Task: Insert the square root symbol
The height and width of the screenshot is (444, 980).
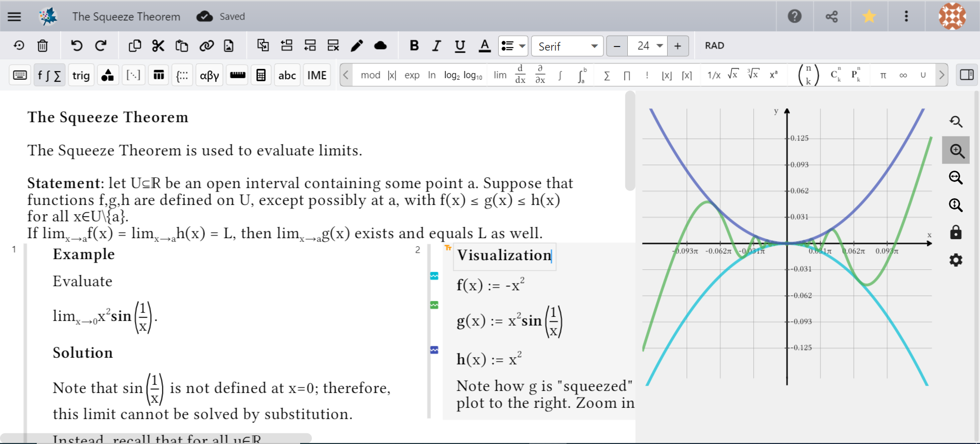Action: click(733, 74)
